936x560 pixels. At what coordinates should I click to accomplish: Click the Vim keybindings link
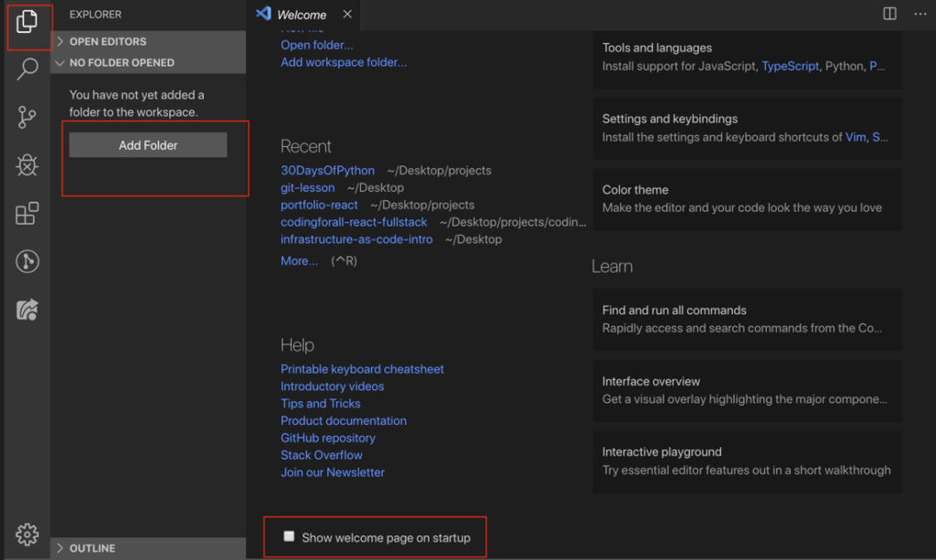856,137
